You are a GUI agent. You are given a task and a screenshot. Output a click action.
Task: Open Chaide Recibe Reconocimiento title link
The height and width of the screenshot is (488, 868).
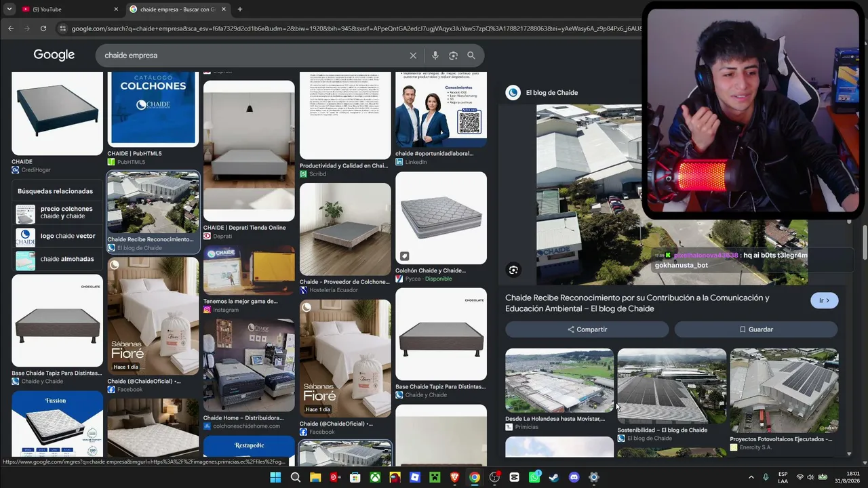click(x=637, y=303)
